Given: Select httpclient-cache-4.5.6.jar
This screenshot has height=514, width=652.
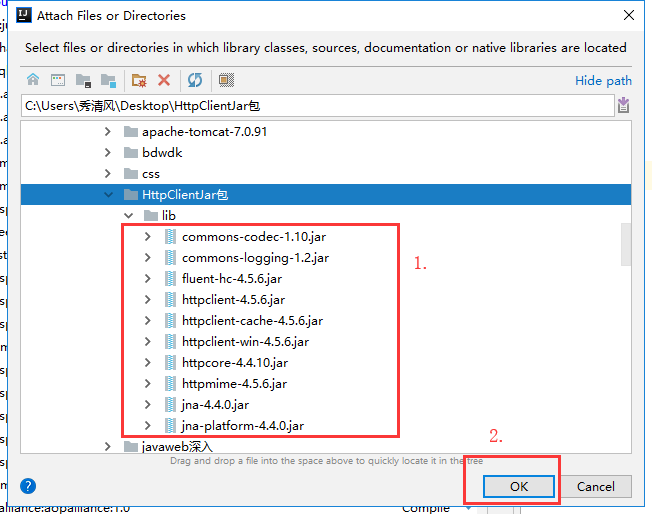Looking at the screenshot, I should tap(252, 320).
